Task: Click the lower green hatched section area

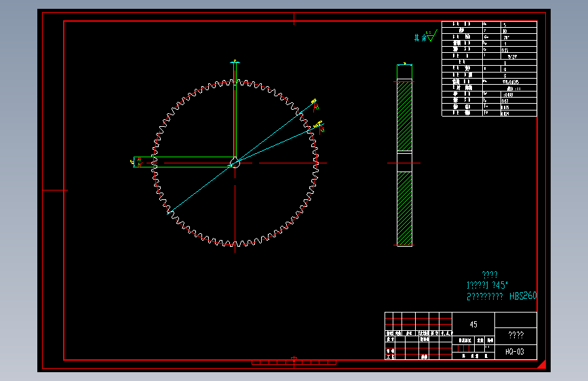Action: (405, 208)
